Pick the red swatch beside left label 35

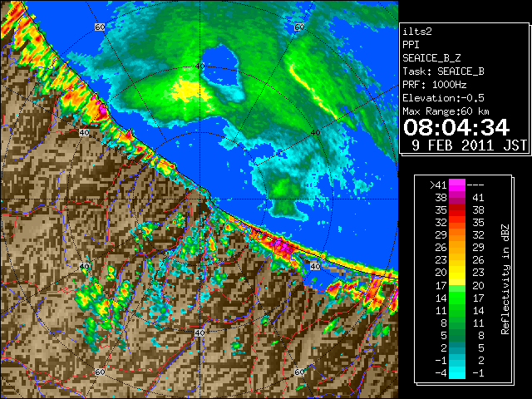(457, 210)
